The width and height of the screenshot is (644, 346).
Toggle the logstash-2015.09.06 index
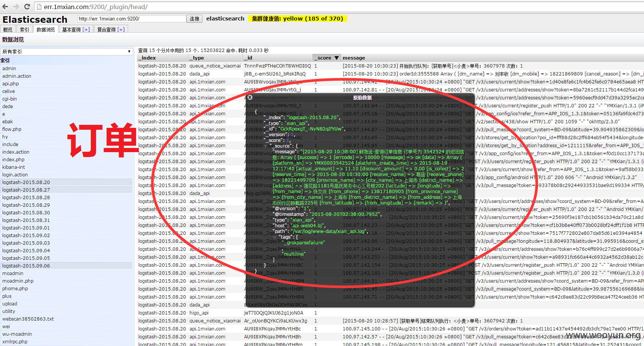(66, 266)
